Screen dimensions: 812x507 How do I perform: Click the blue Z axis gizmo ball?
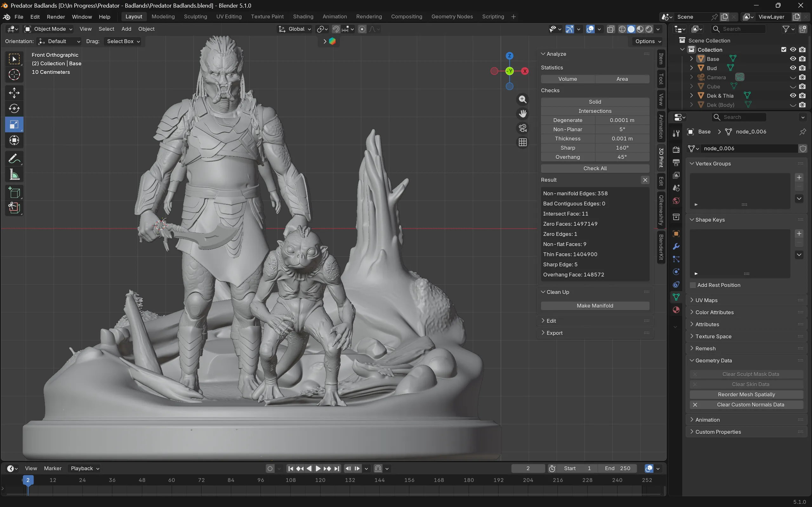pos(509,56)
